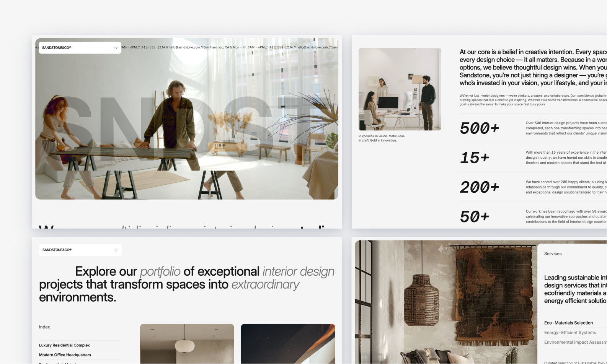Open the dotted menu icon on the portfolio page
Image resolution: width=607 pixels, height=364 pixels.
click(x=116, y=250)
